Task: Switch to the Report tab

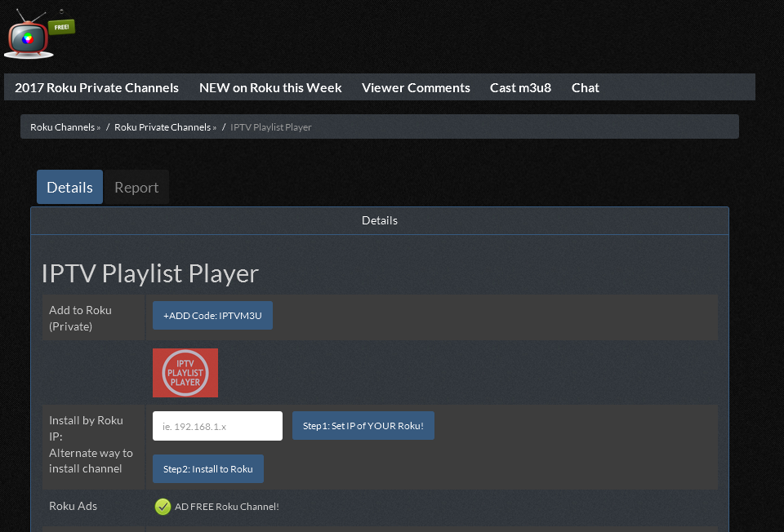Action: (136, 187)
